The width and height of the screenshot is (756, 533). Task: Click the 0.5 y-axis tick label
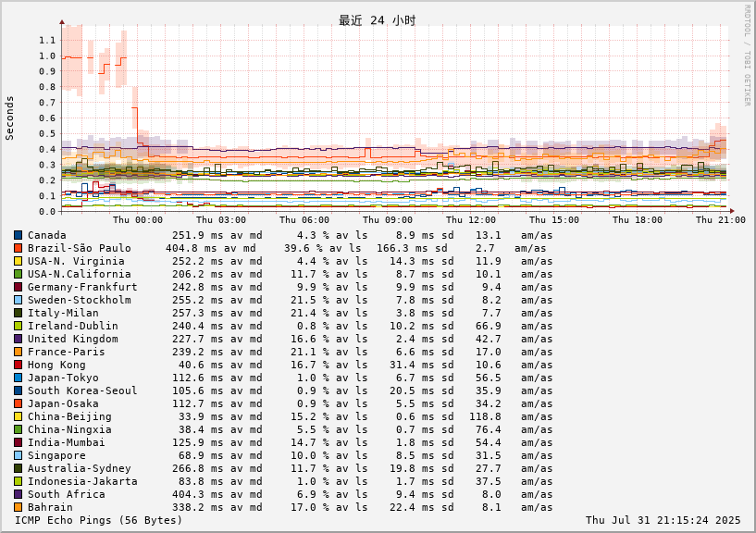tap(47, 133)
